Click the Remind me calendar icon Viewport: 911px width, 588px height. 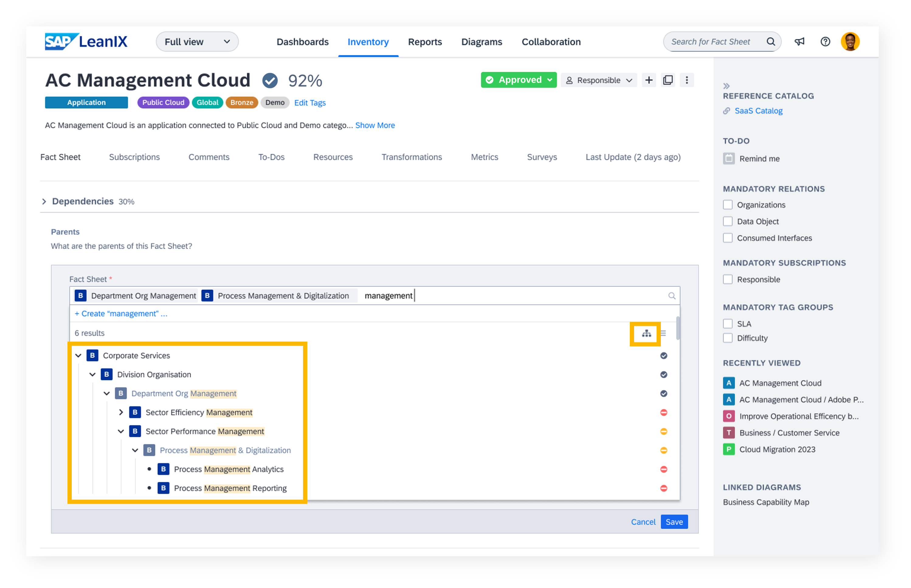729,158
